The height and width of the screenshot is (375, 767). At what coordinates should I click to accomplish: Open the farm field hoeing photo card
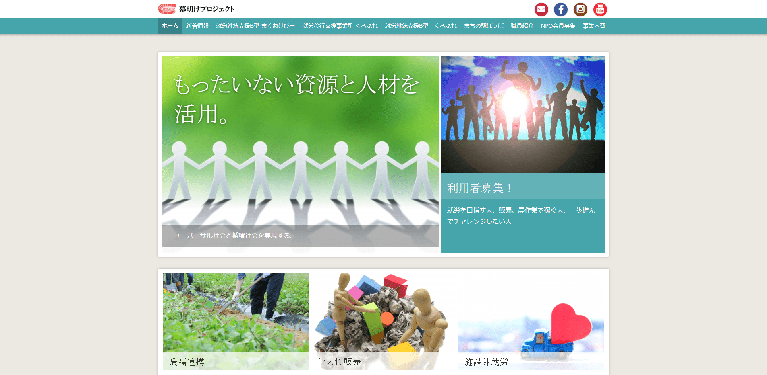coord(236,321)
